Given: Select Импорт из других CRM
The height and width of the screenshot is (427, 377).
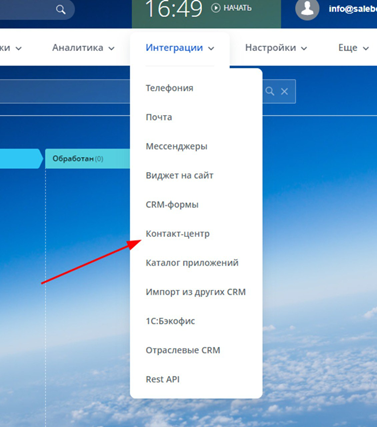Looking at the screenshot, I should pyautogui.click(x=196, y=292).
